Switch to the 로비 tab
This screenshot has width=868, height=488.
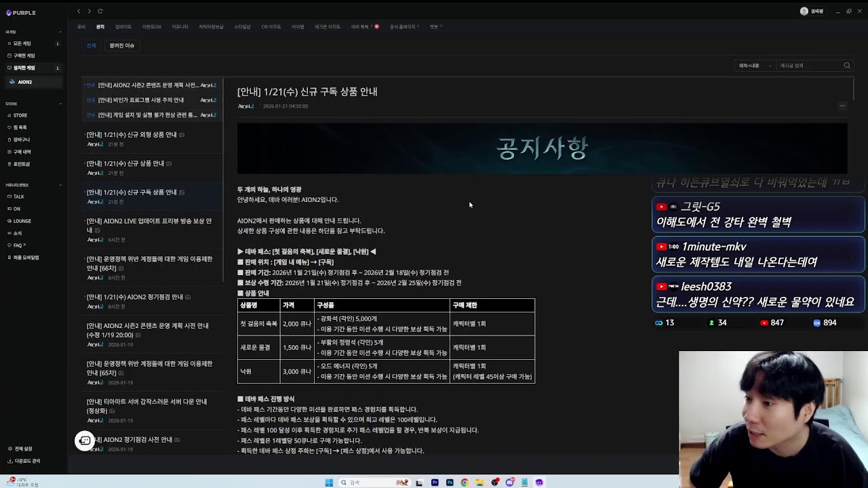click(81, 26)
